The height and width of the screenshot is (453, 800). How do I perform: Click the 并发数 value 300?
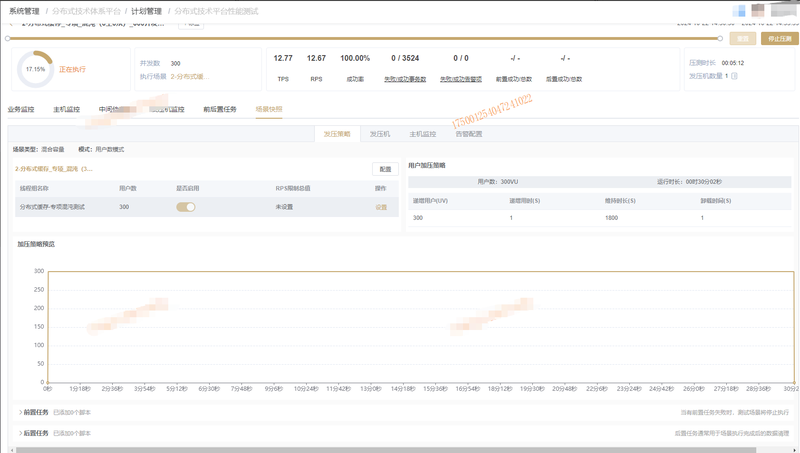176,64
